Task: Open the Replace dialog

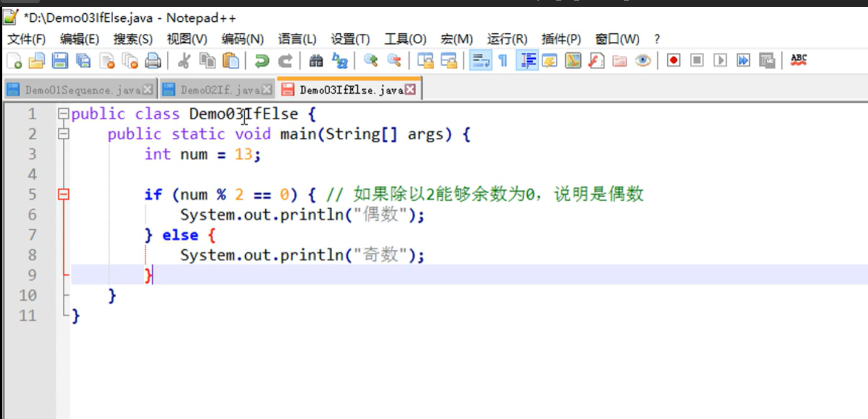Action: tap(339, 59)
